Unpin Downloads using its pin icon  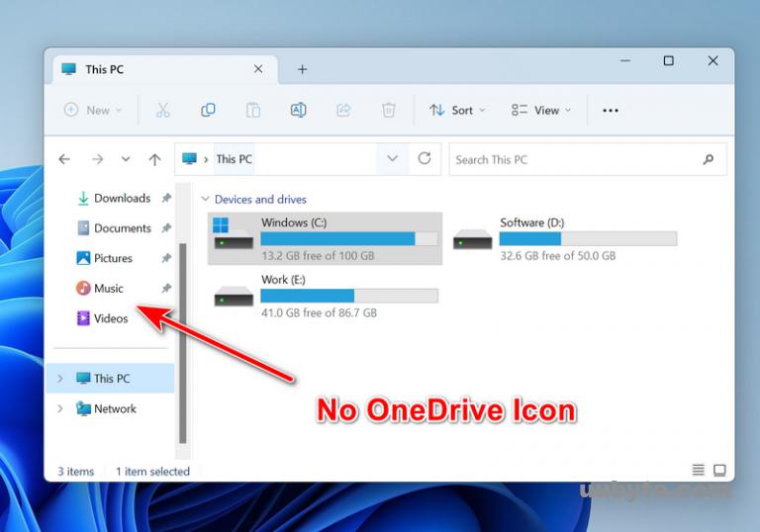pos(166,199)
